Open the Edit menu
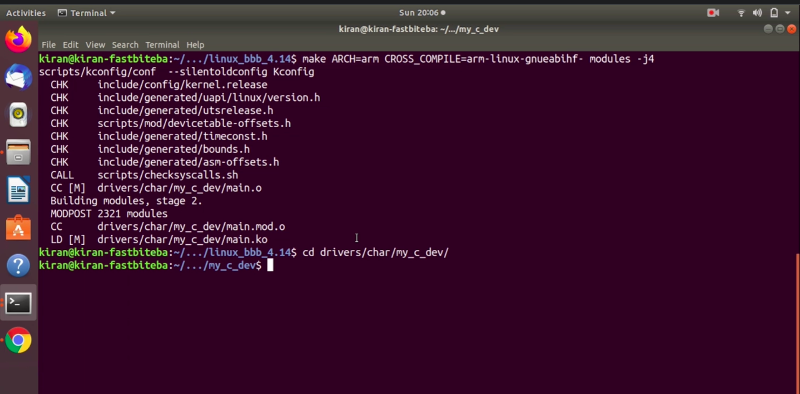800x394 pixels. [x=70, y=44]
